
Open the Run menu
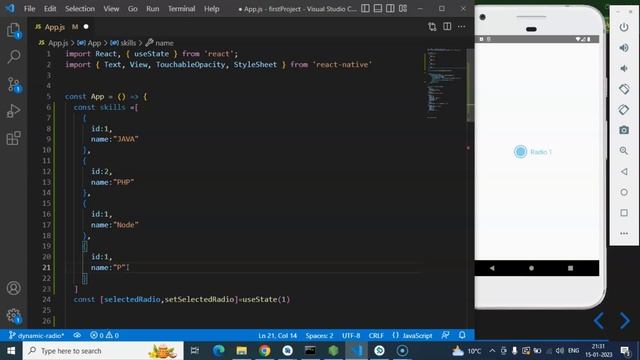coord(153,9)
